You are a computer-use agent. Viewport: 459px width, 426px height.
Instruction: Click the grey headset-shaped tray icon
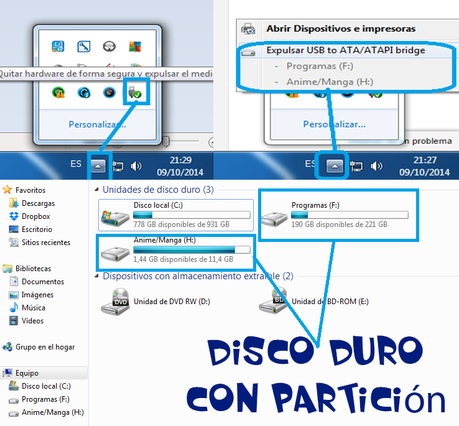click(x=109, y=46)
